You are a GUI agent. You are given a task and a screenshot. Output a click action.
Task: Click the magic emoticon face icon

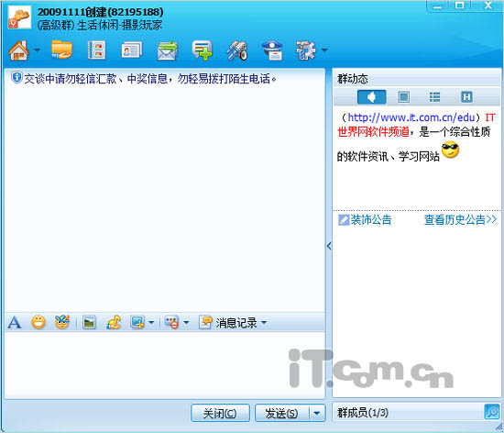point(62,322)
